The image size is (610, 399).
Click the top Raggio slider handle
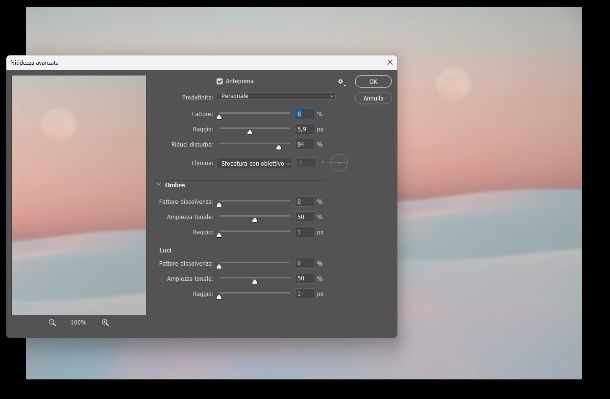coord(250,132)
